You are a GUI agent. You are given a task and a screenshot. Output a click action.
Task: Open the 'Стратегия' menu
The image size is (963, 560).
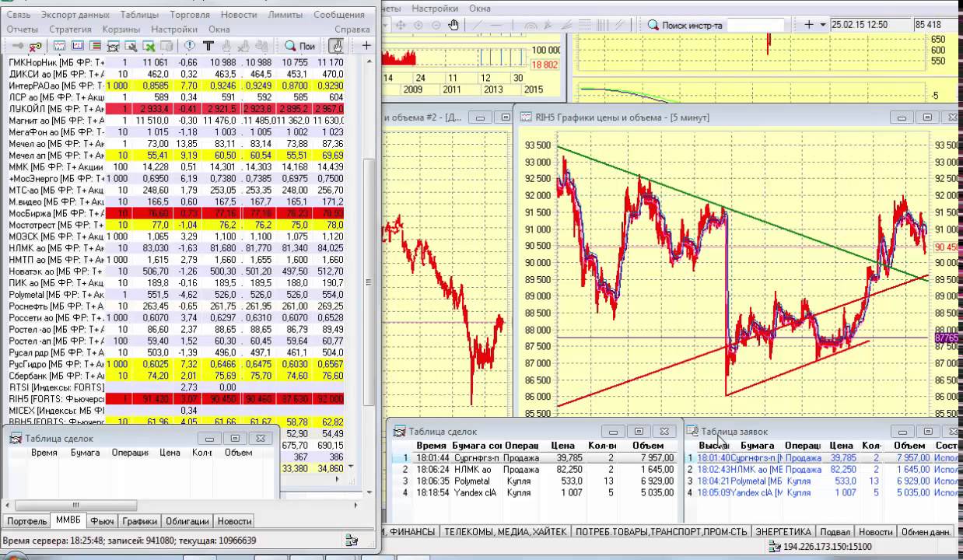(70, 29)
